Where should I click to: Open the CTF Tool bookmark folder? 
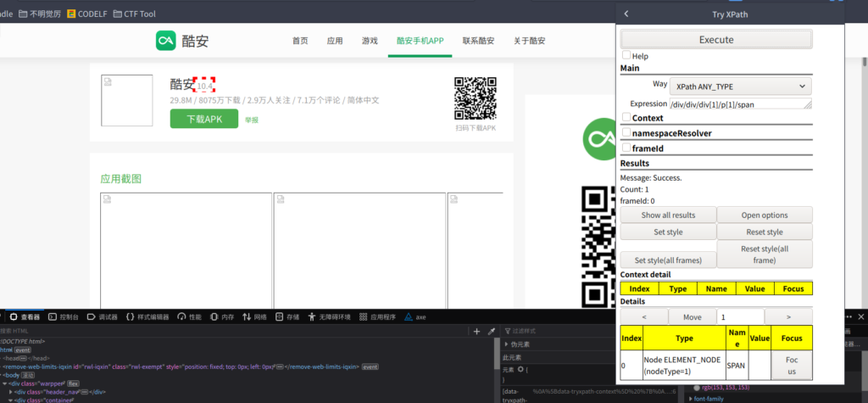coord(134,14)
